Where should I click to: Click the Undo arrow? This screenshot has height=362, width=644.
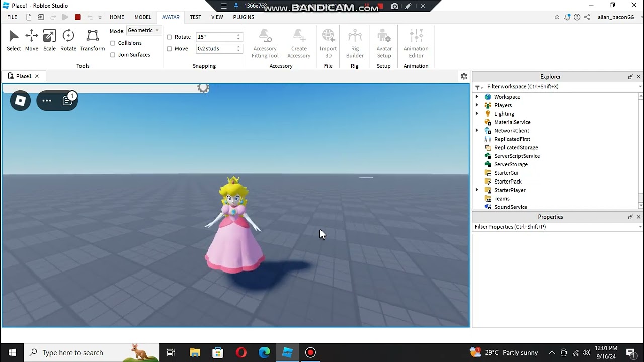pos(90,17)
